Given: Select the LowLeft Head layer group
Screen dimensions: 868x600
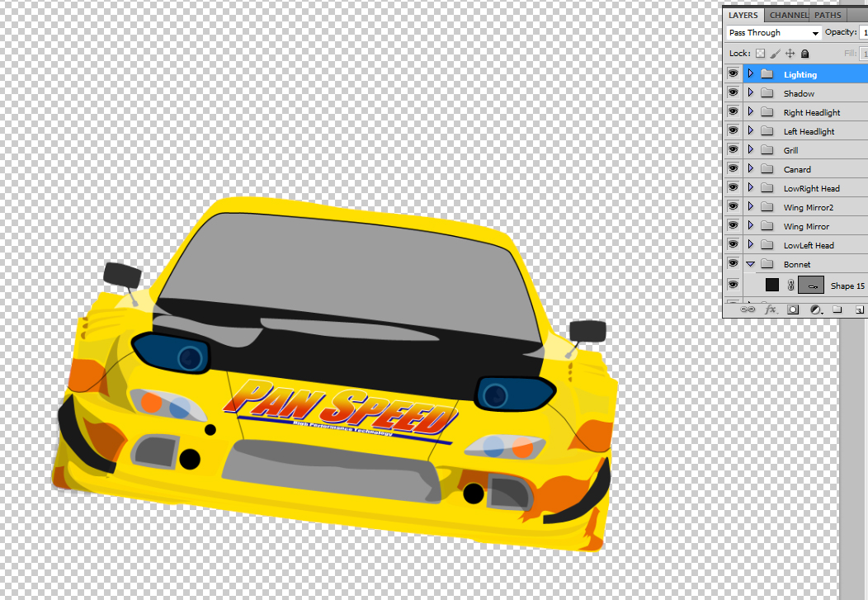Looking at the screenshot, I should (805, 245).
